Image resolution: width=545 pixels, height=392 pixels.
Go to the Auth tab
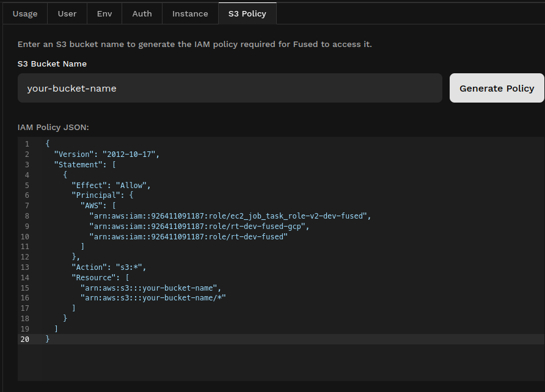click(x=142, y=13)
